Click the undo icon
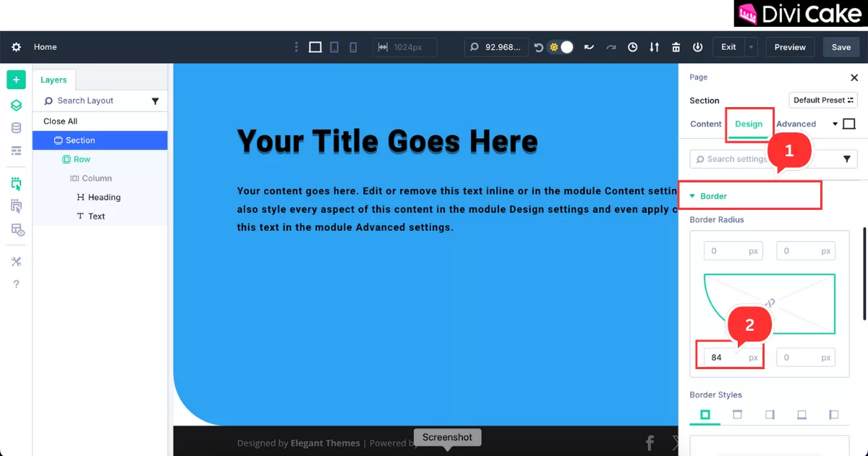Screen dimensions: 868x456 pos(590,47)
